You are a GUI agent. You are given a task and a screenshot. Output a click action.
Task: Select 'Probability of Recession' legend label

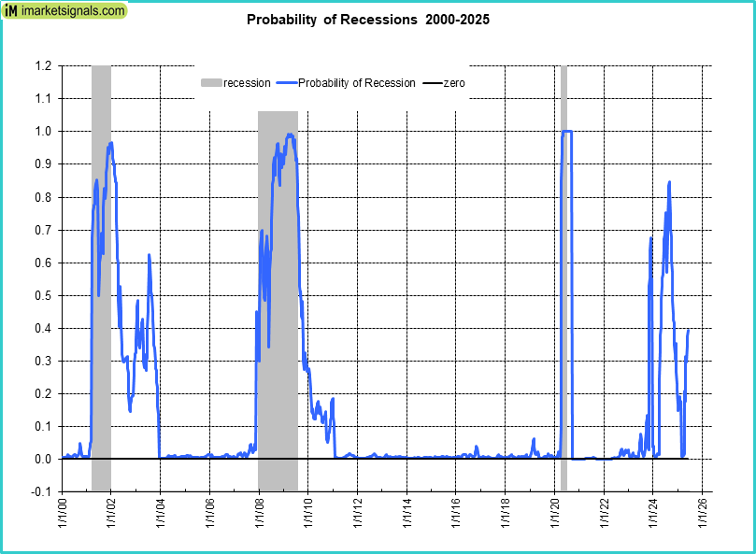(x=356, y=83)
